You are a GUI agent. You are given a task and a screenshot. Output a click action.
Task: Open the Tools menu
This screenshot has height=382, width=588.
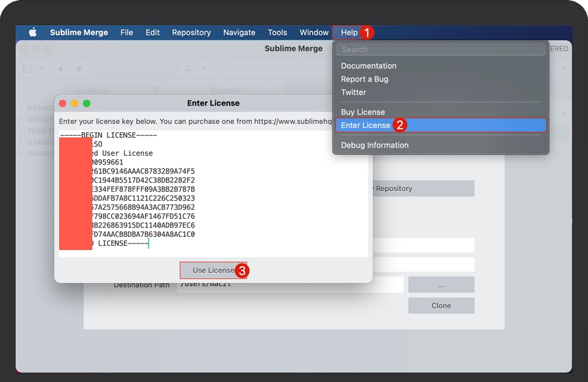[x=277, y=33]
